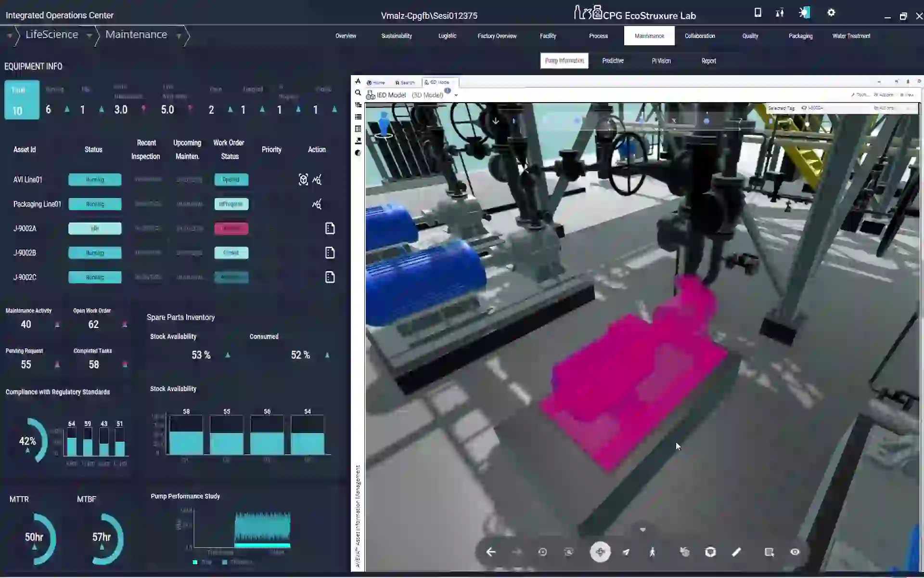The width and height of the screenshot is (924, 578).
Task: Select the Pump Information sub-tab
Action: click(x=564, y=61)
